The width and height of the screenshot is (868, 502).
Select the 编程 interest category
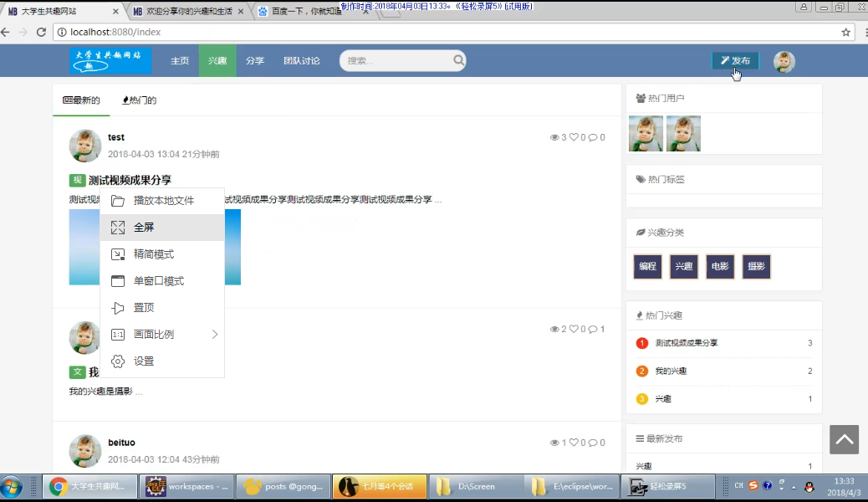click(648, 267)
